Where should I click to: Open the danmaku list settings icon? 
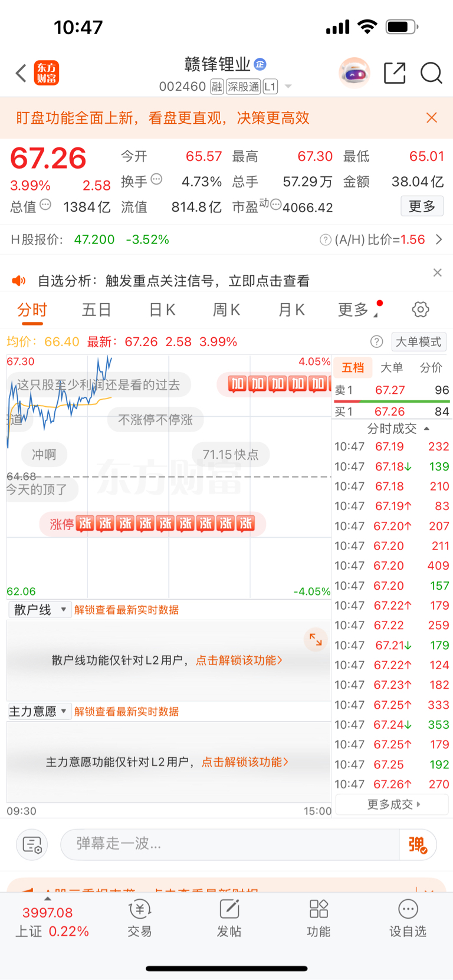tap(32, 845)
